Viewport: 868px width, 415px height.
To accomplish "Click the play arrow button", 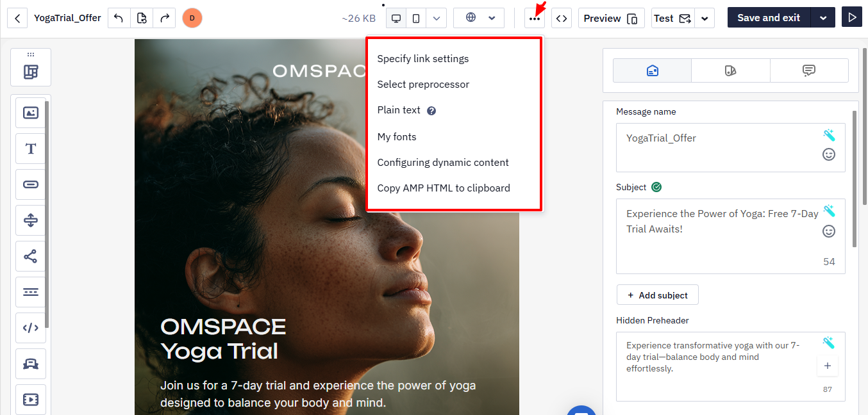I will [x=852, y=18].
